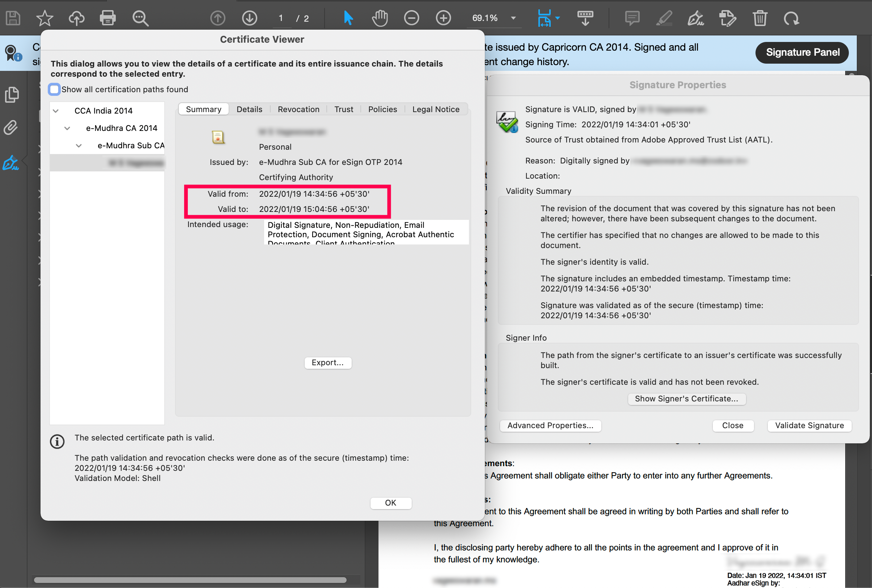
Task: Click the zoom in plus icon
Action: (x=443, y=18)
